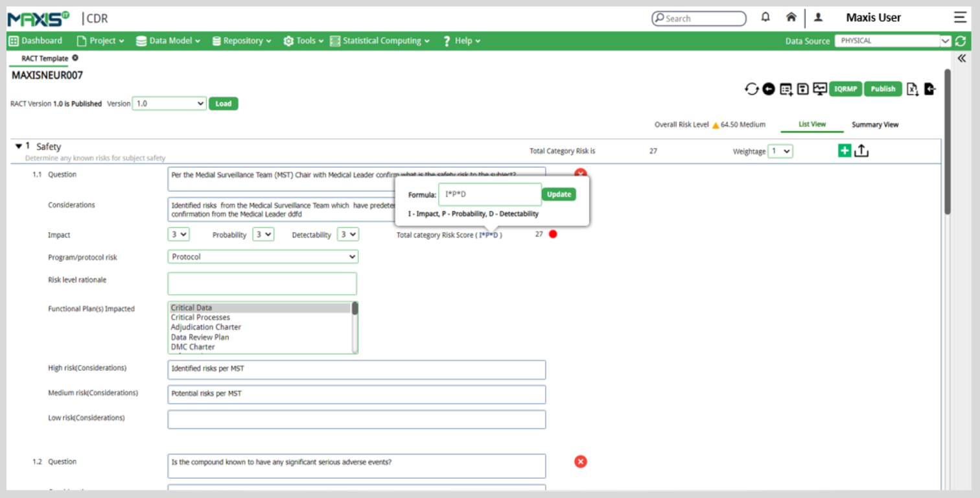
Task: Go to home via house icon
Action: point(791,18)
